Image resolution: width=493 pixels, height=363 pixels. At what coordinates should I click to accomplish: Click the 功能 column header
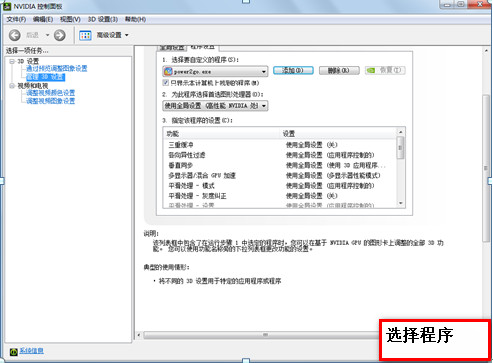(222, 134)
